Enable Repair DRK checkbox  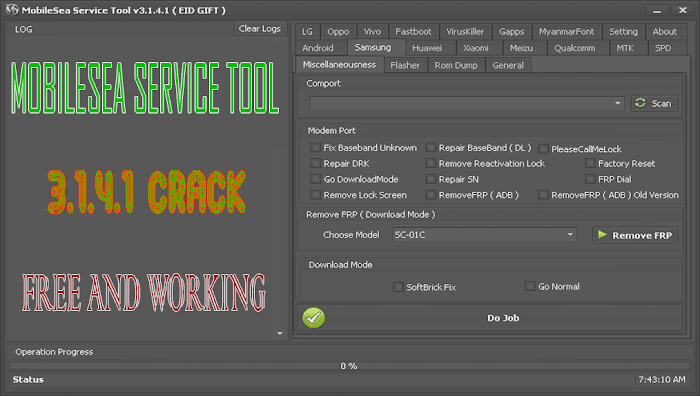315,163
